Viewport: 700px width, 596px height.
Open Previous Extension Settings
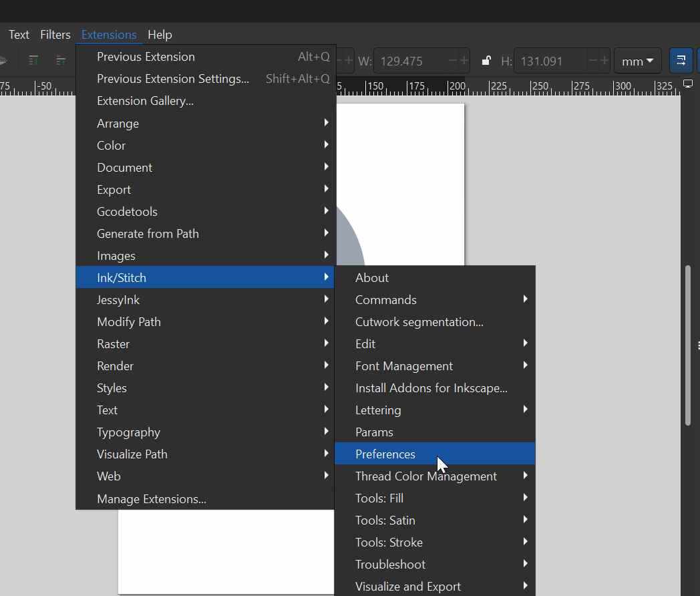pyautogui.click(x=205, y=79)
